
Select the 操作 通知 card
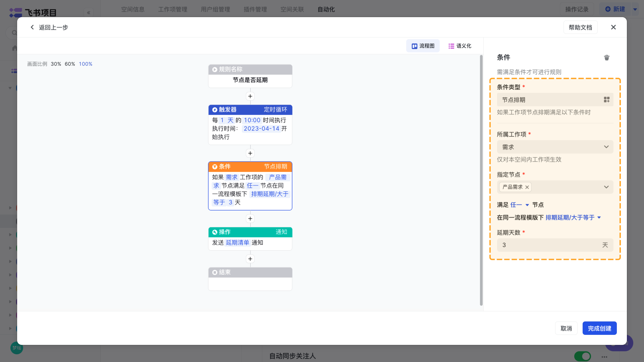click(250, 239)
